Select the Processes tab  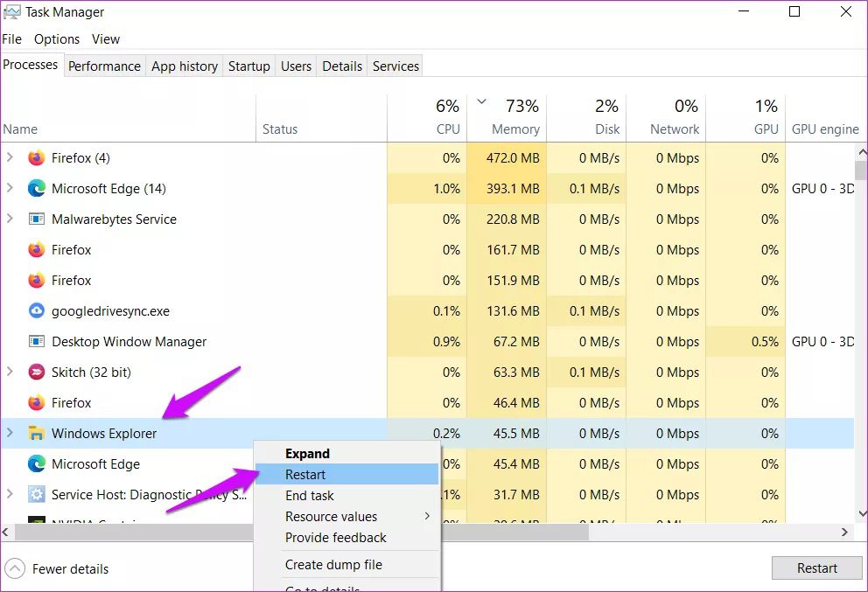click(31, 65)
